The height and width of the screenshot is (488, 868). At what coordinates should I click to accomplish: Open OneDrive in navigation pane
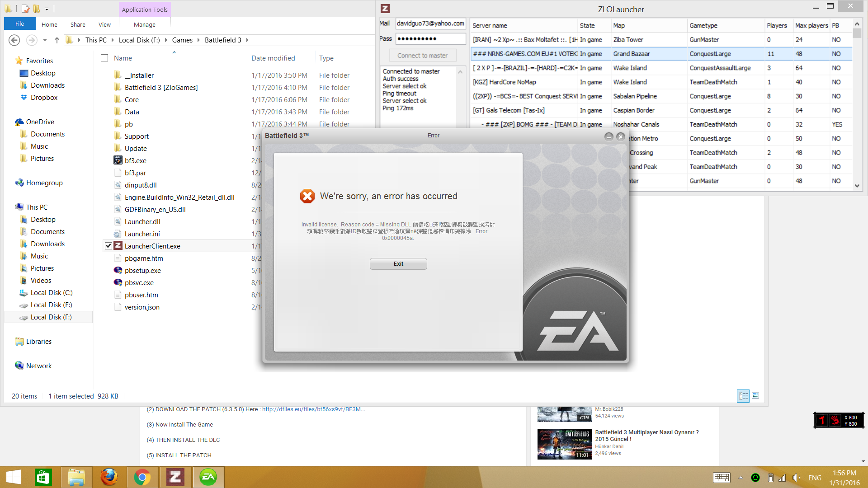pyautogui.click(x=40, y=122)
